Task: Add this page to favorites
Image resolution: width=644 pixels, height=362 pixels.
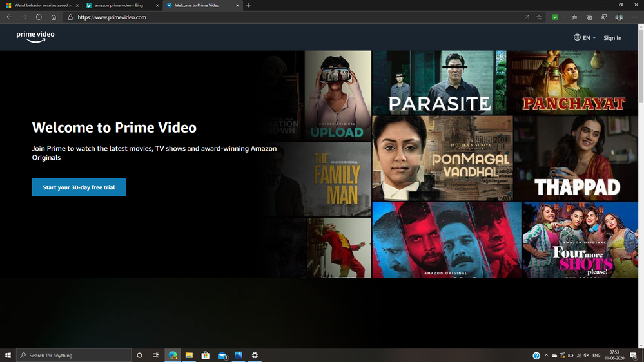Action: click(539, 17)
